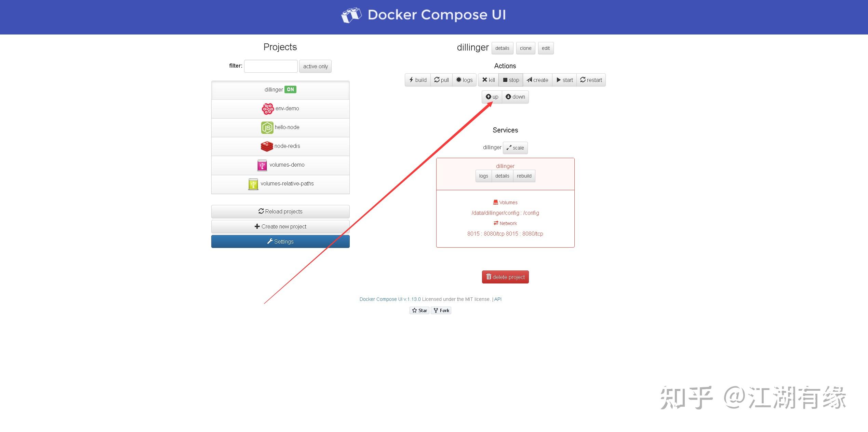Click inside the filter input field
Viewport: 868px width, 432px height.
click(270, 66)
